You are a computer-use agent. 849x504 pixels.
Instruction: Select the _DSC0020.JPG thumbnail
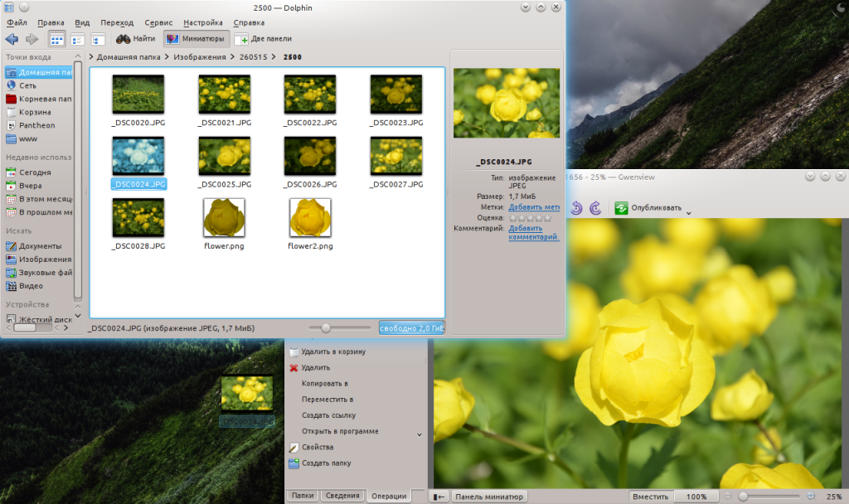[138, 94]
